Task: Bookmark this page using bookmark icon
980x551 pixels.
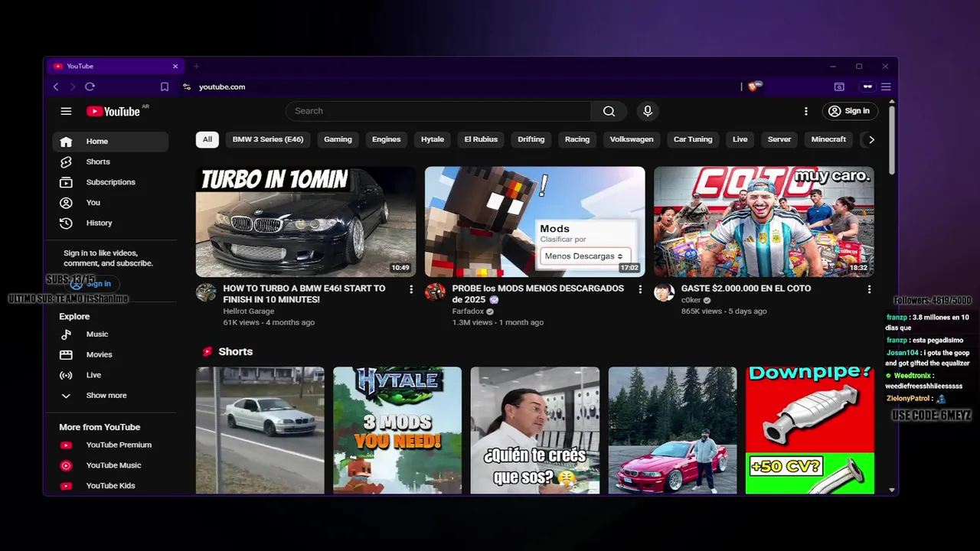Action: tap(164, 87)
